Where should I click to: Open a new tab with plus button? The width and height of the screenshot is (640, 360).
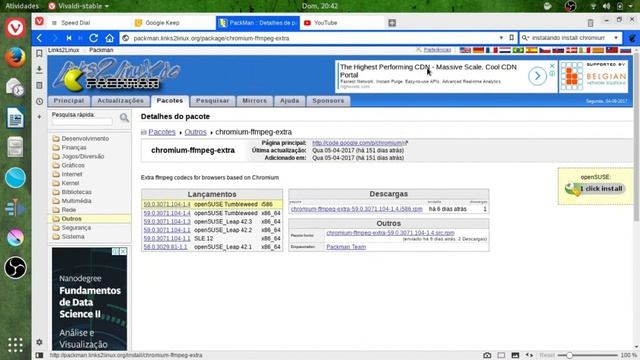pyautogui.click(x=392, y=23)
